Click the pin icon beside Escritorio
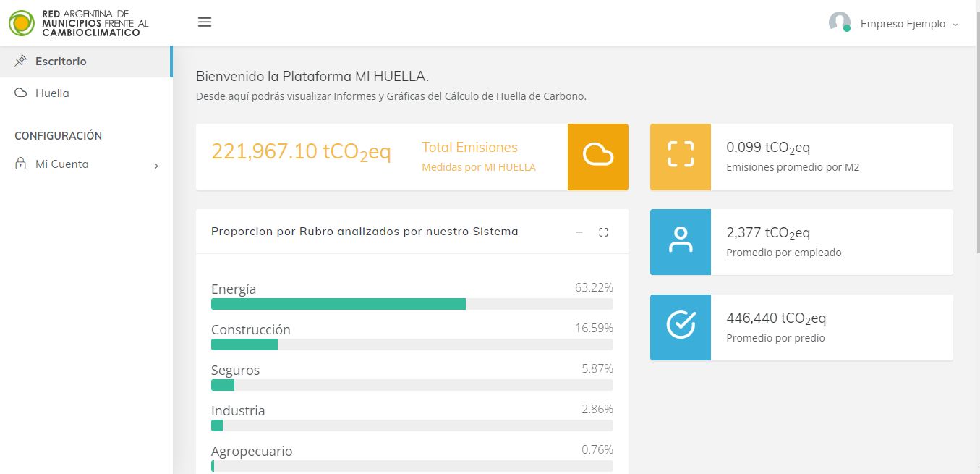The width and height of the screenshot is (980, 474). 21,62
